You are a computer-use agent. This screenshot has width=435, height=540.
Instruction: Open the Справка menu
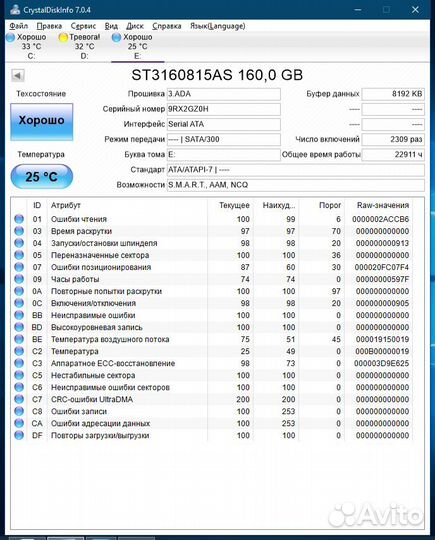167,26
